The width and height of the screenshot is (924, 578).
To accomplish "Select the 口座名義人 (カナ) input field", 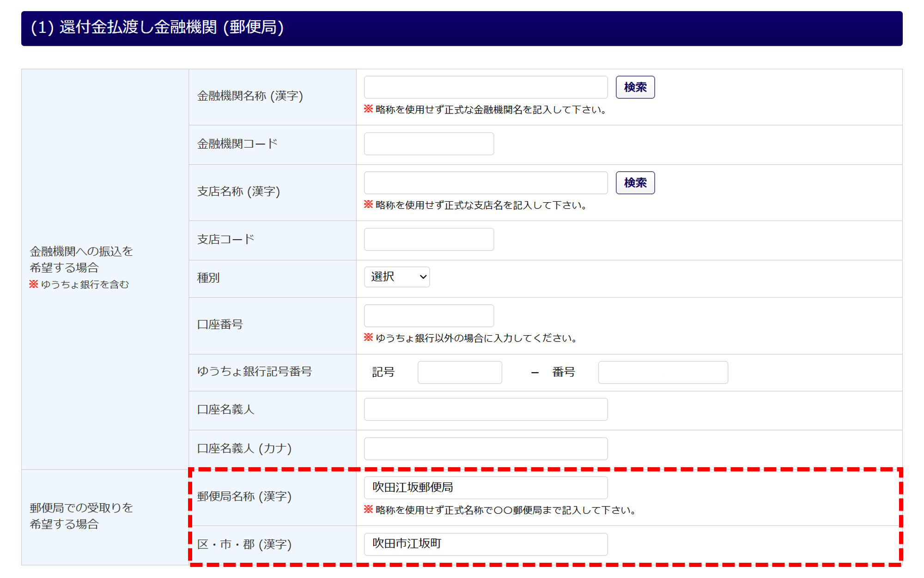I will 485,449.
